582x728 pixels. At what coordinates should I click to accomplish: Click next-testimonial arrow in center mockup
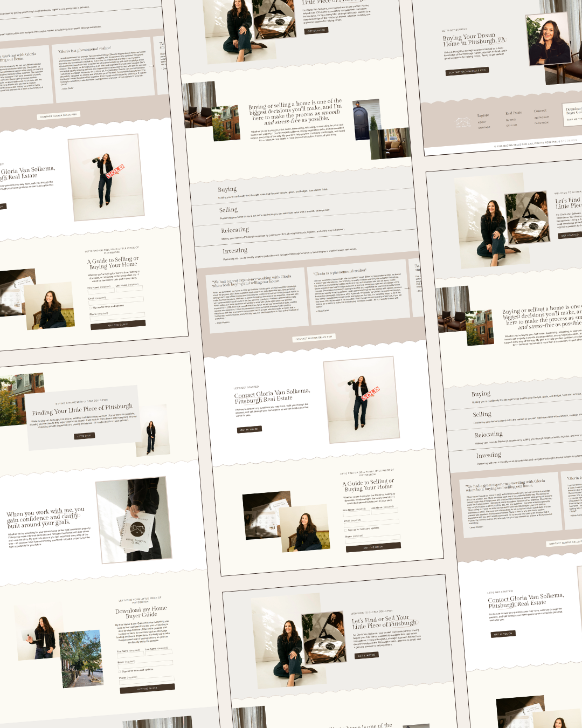(x=407, y=288)
